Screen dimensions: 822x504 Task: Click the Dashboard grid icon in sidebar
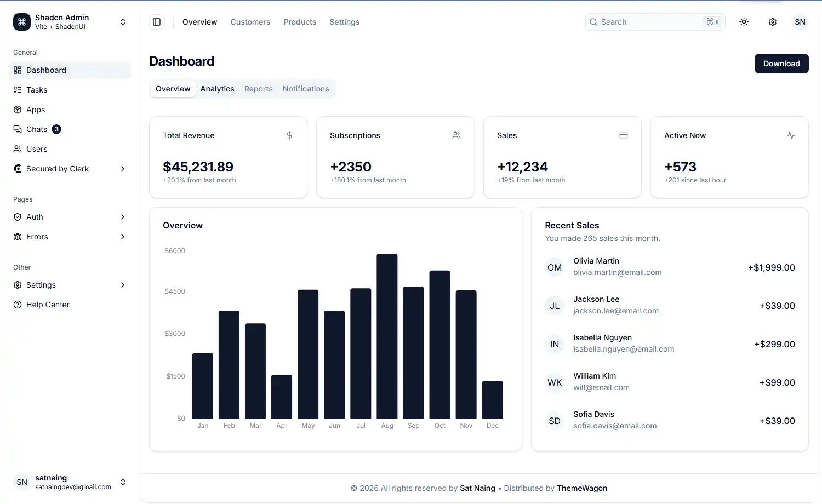pos(18,70)
